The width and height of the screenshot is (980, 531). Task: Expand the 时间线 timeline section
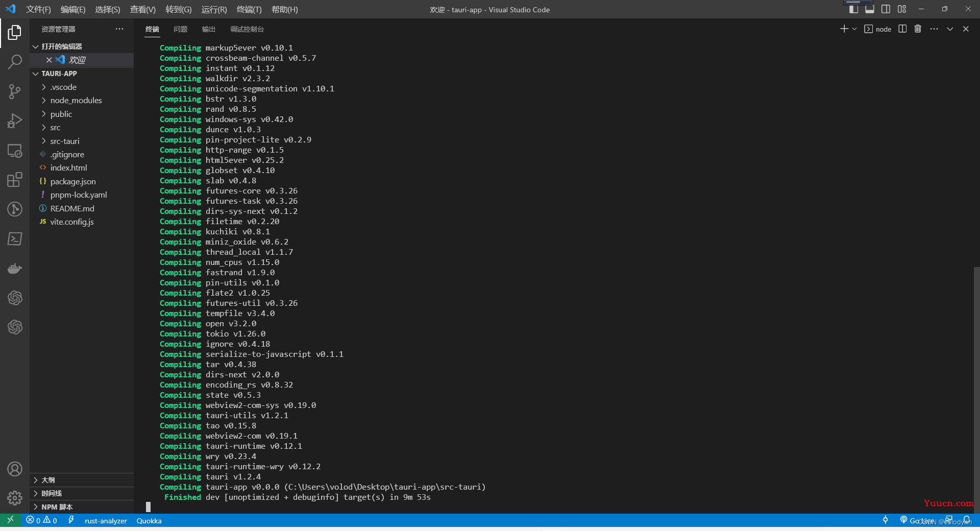[x=82, y=493]
